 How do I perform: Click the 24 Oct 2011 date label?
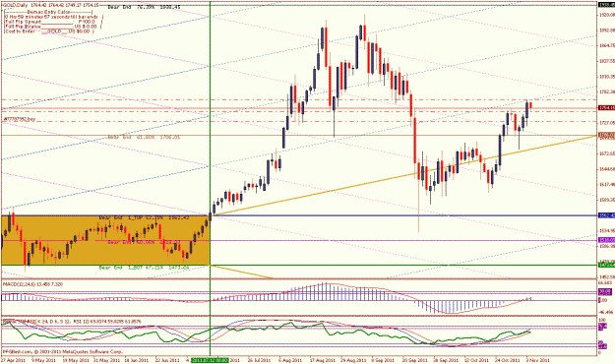(x=507, y=360)
